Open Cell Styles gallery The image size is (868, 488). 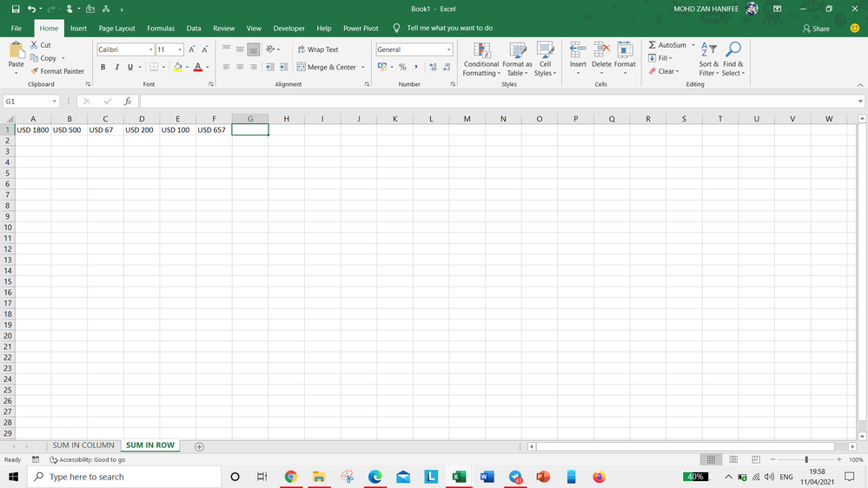tap(546, 59)
